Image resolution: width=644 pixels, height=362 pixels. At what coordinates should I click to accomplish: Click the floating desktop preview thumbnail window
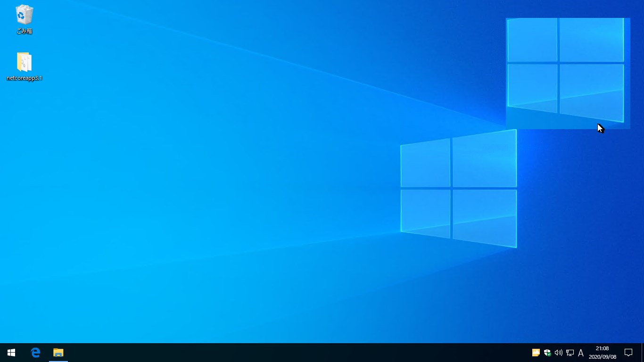(568, 73)
